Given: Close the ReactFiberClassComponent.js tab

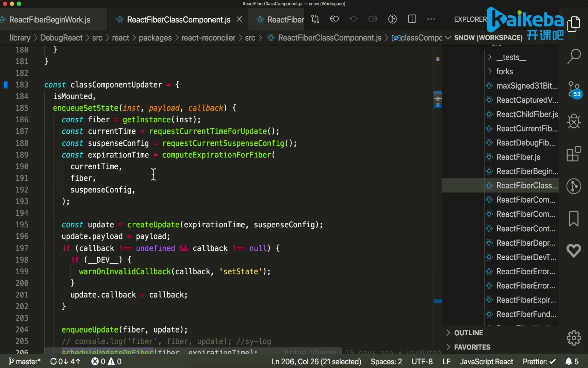Looking at the screenshot, I should click(x=239, y=19).
